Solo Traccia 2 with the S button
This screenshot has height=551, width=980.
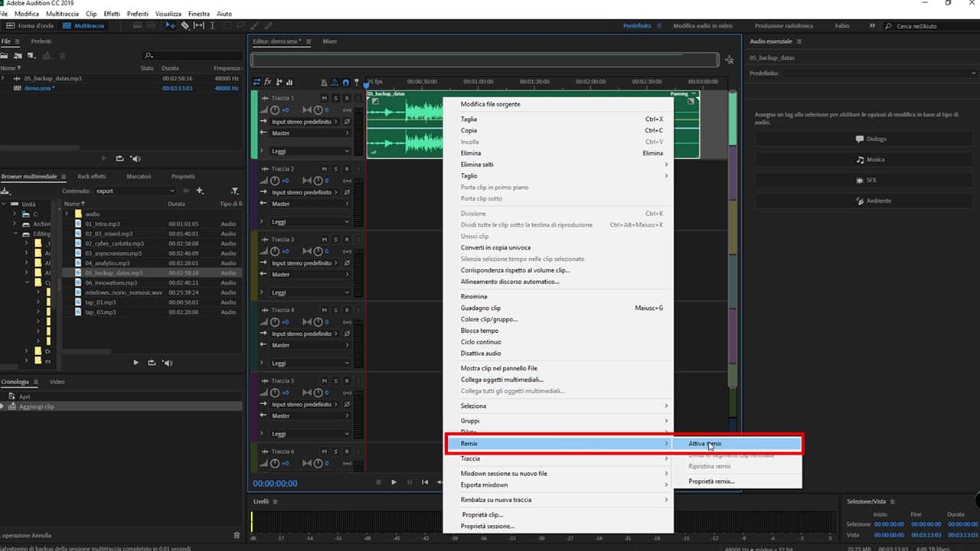pyautogui.click(x=335, y=169)
